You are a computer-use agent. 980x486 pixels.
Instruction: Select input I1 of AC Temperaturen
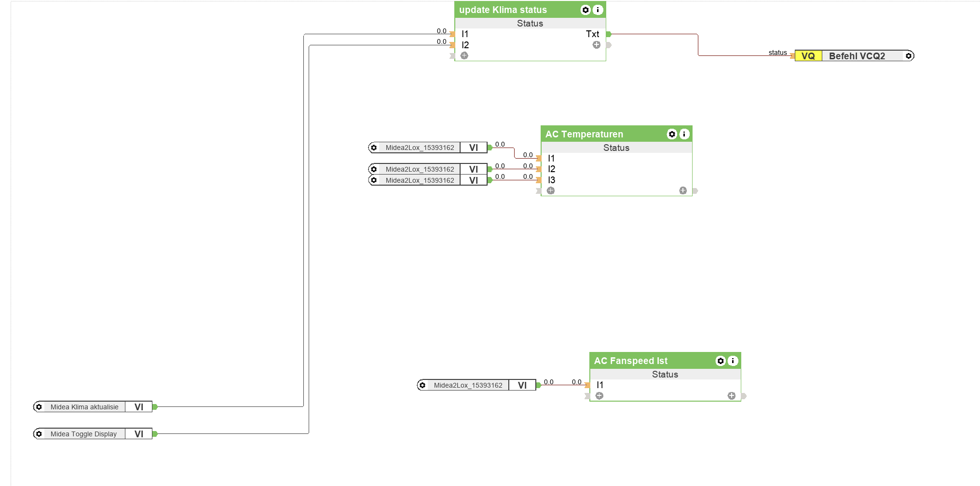tap(551, 159)
